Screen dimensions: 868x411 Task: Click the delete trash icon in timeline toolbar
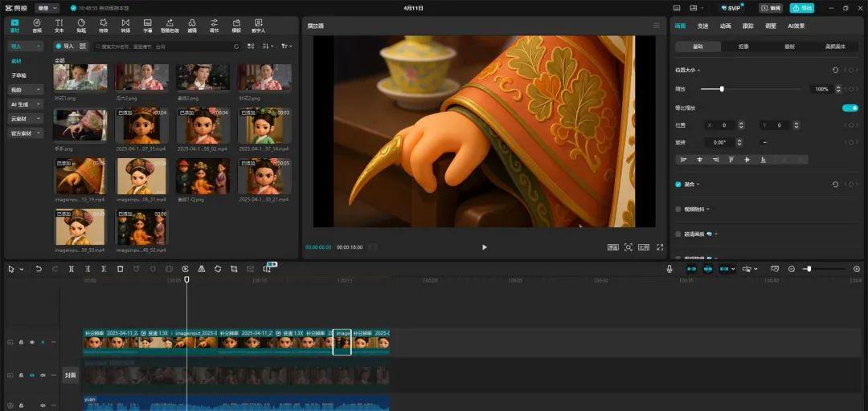pos(120,269)
